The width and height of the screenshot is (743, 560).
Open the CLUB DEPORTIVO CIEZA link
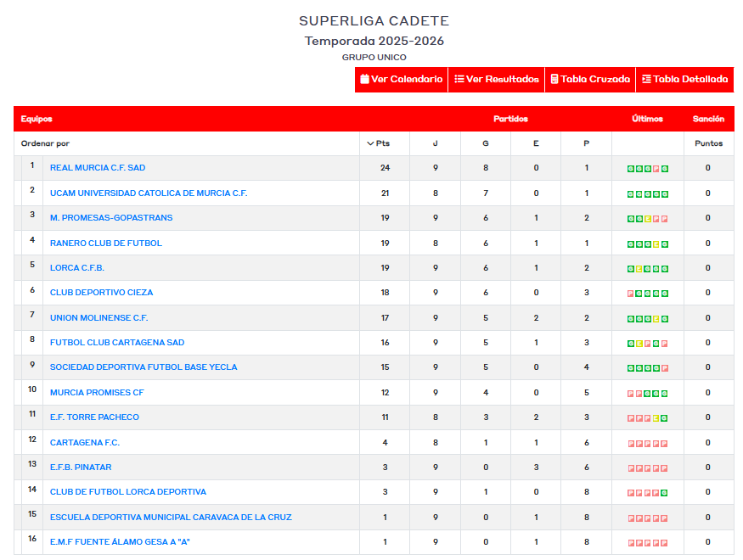pos(101,293)
